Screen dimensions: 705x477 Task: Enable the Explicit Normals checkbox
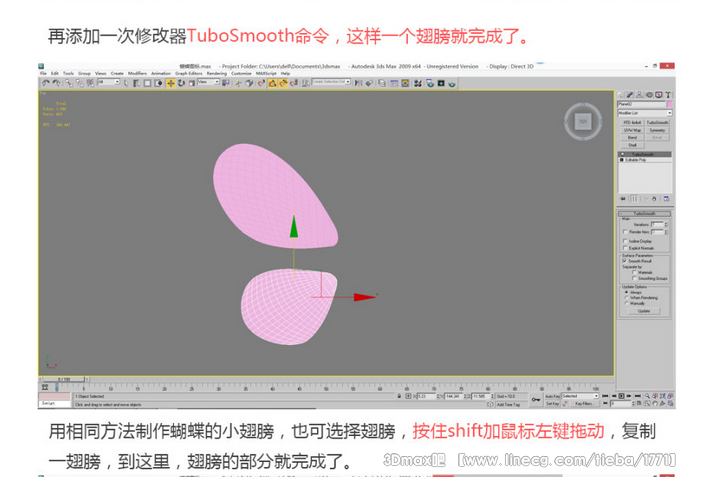point(625,248)
